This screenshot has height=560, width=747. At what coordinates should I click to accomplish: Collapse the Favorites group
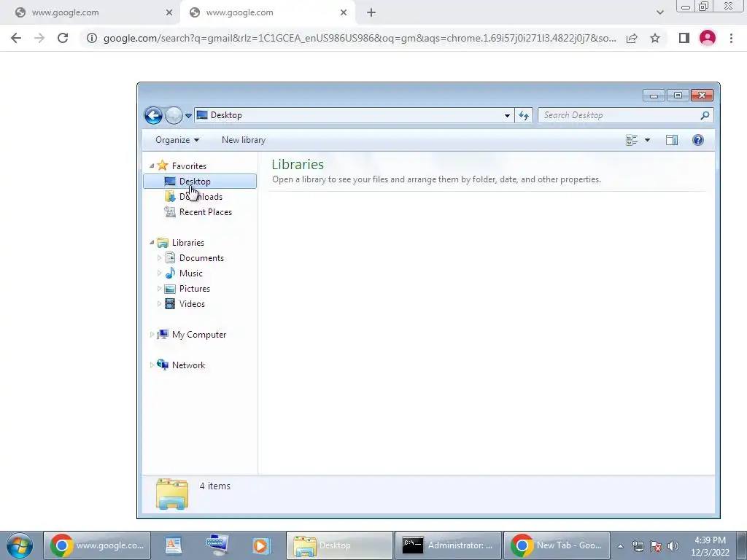152,166
